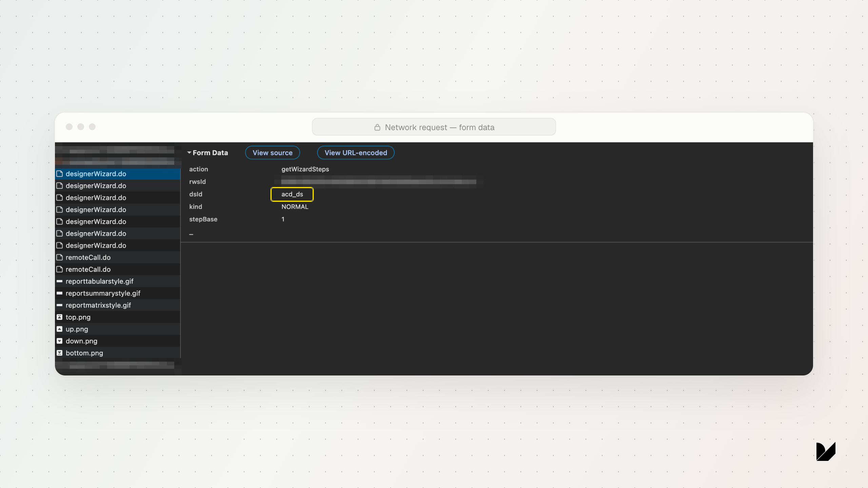Select bottom.png in request list
The image size is (868, 488).
point(118,353)
